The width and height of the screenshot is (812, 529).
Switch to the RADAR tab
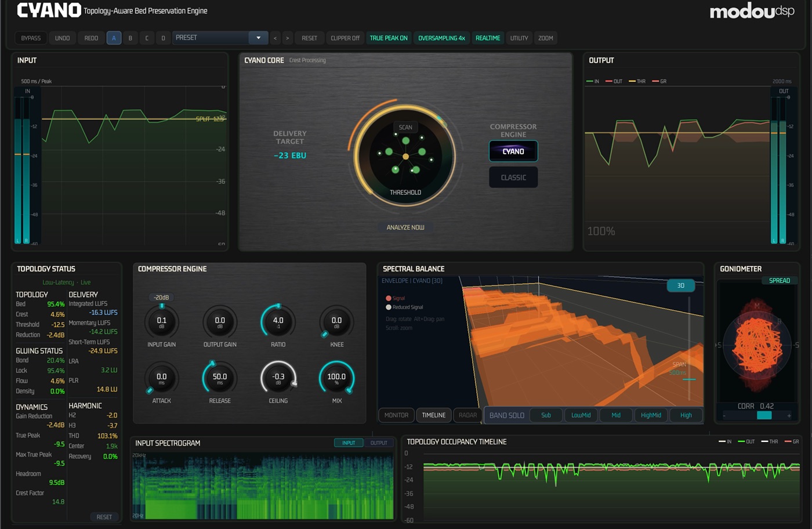pyautogui.click(x=467, y=415)
